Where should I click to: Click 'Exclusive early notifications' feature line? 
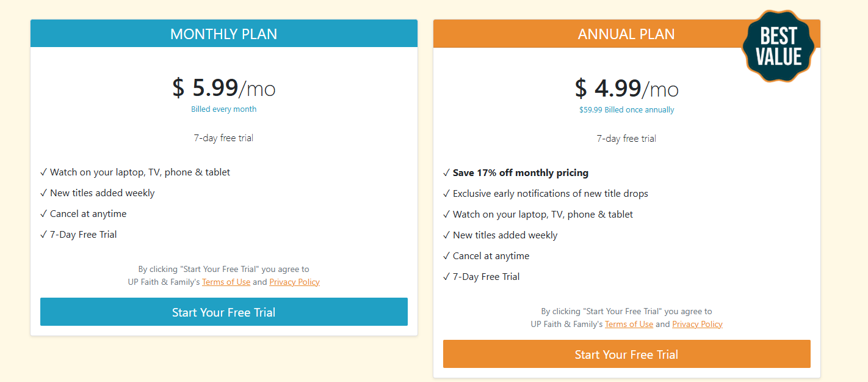pyautogui.click(x=550, y=194)
